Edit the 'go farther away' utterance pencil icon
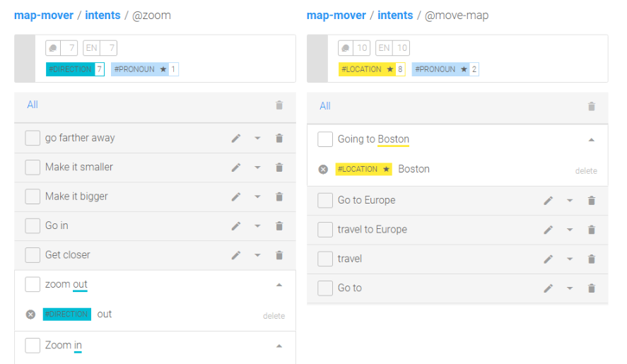This screenshot has height=364, width=627. [236, 139]
